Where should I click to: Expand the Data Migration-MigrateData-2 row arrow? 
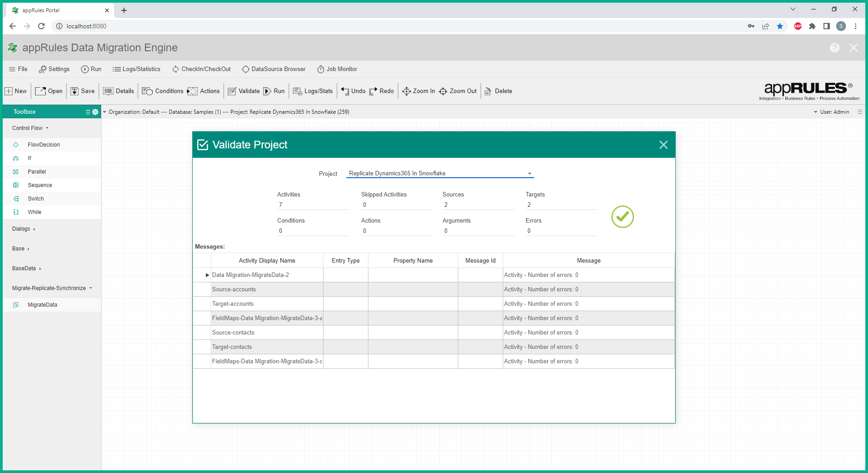coord(207,275)
